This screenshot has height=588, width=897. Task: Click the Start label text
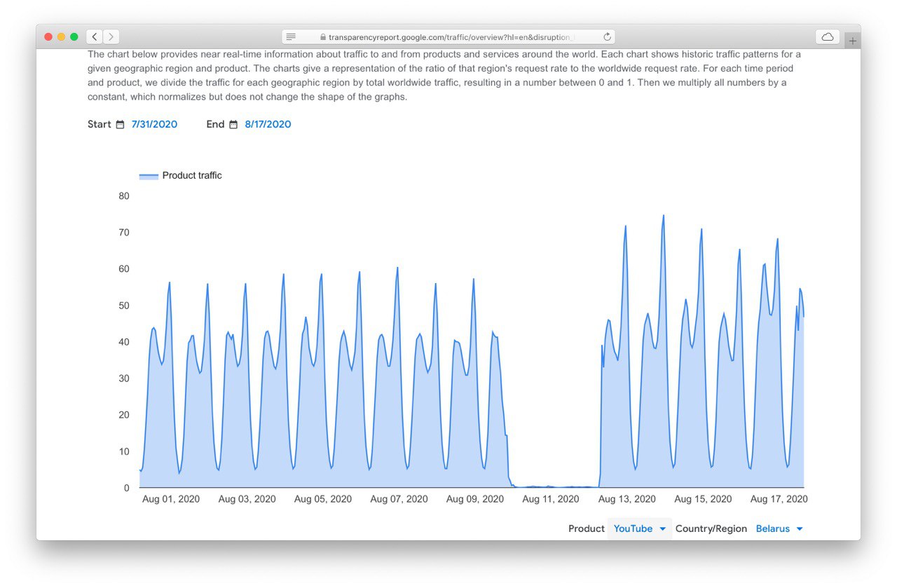[x=100, y=124]
